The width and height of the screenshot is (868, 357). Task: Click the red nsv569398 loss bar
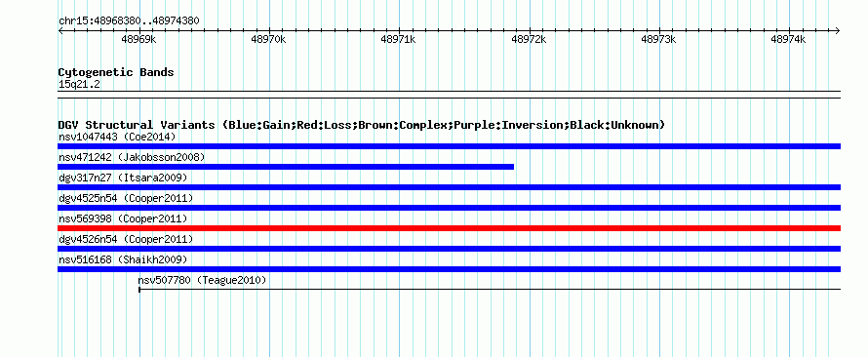pyautogui.click(x=449, y=228)
